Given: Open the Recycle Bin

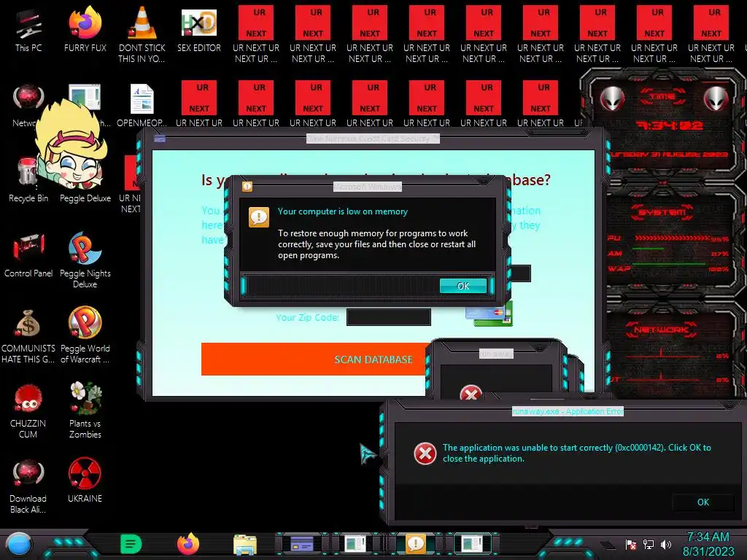Looking at the screenshot, I should (x=28, y=180).
